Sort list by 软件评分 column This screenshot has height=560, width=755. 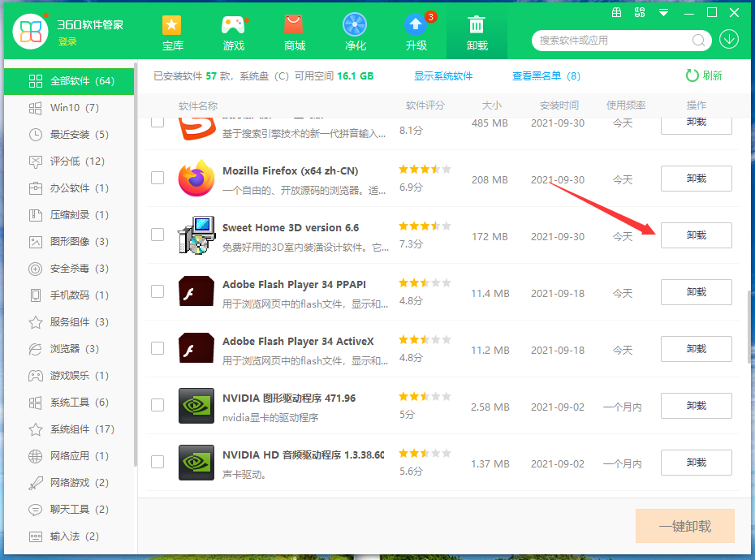point(425,106)
